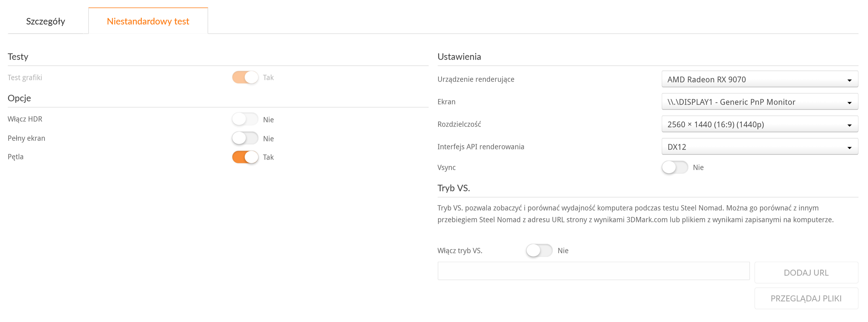Screen dimensions: 868x322
Task: Click the Tak label next to Pętla
Action: tap(268, 157)
